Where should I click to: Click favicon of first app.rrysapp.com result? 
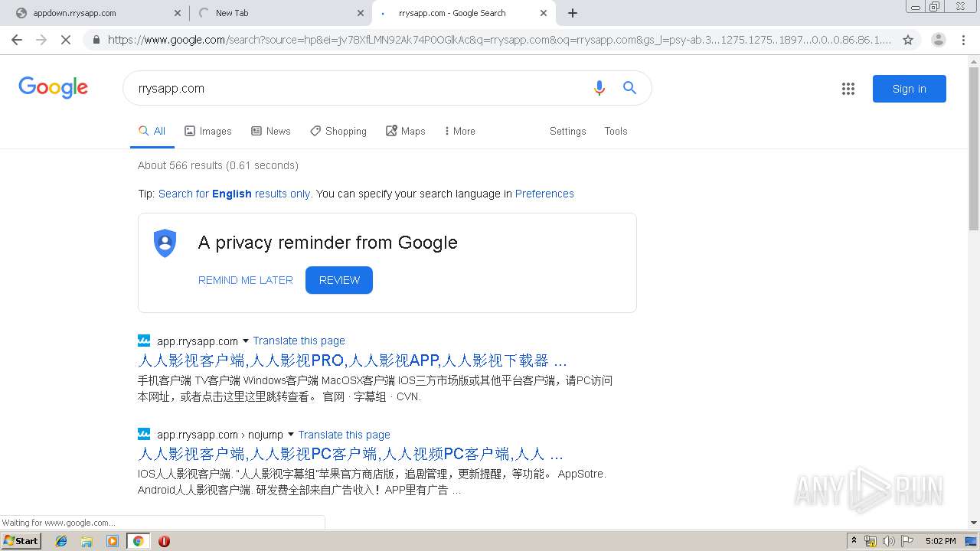(144, 341)
